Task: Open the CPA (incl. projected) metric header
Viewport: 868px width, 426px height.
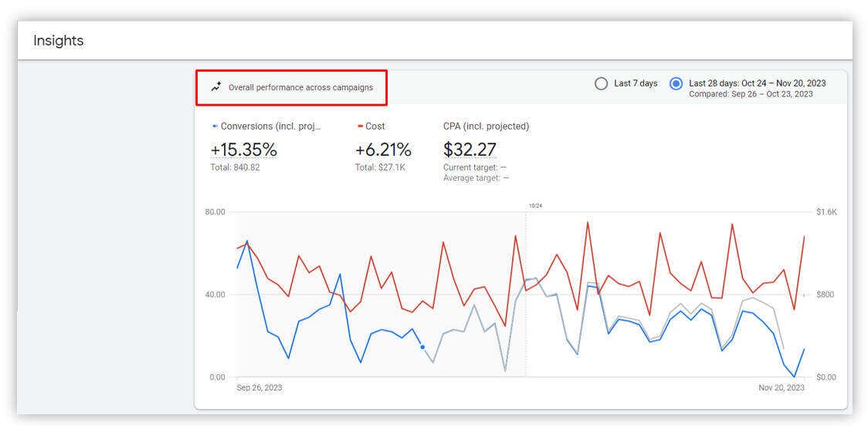Action: [x=486, y=126]
